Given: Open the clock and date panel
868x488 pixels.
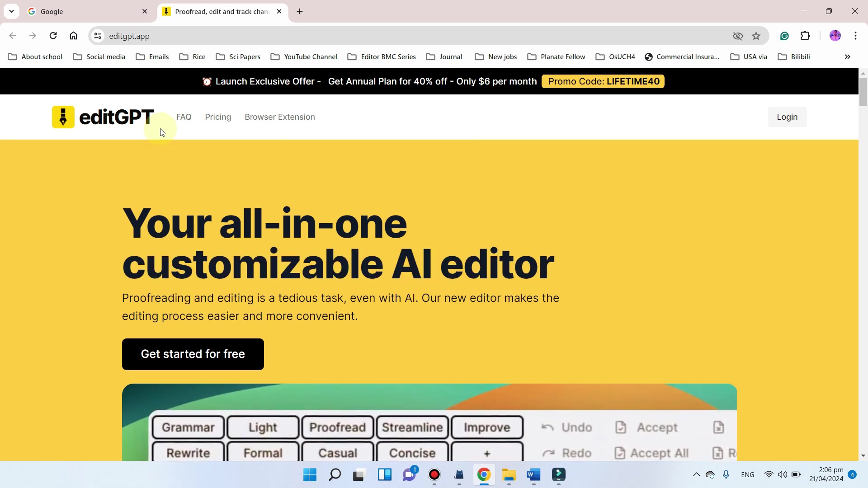Looking at the screenshot, I should tap(826, 474).
